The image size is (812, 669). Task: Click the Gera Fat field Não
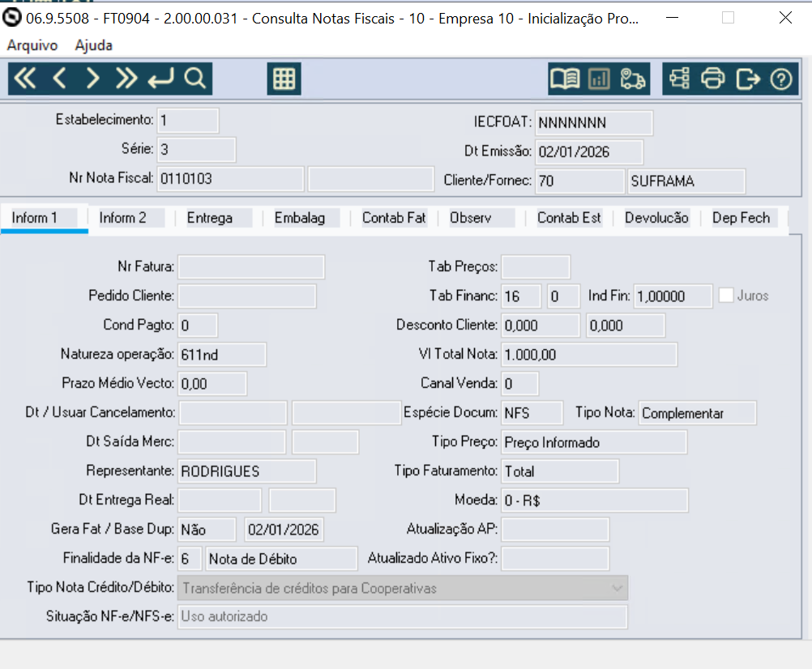click(207, 530)
